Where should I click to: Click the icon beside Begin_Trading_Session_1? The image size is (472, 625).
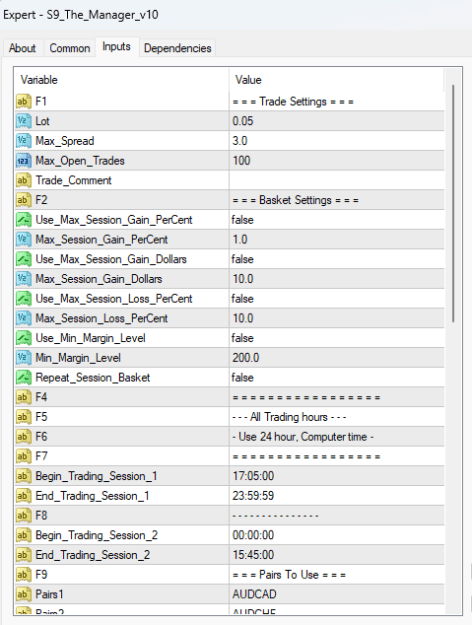tap(24, 476)
